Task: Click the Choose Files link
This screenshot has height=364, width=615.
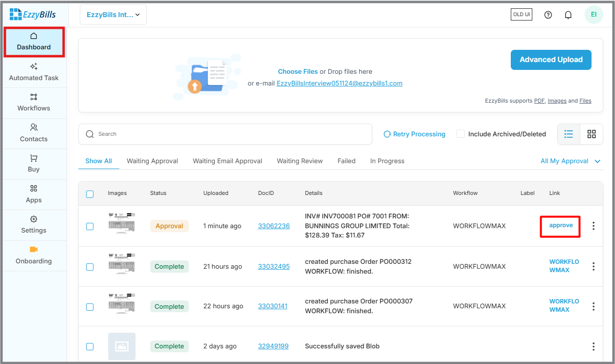Action: pos(298,71)
